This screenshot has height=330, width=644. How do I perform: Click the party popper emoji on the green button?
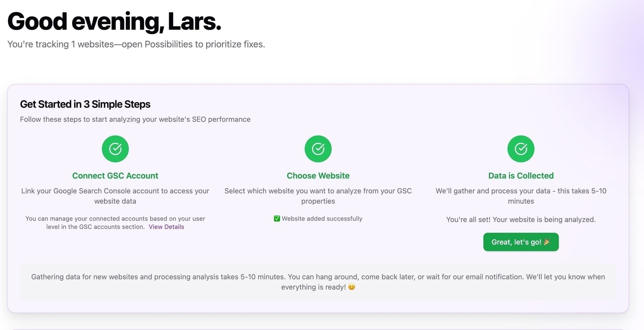click(x=546, y=242)
